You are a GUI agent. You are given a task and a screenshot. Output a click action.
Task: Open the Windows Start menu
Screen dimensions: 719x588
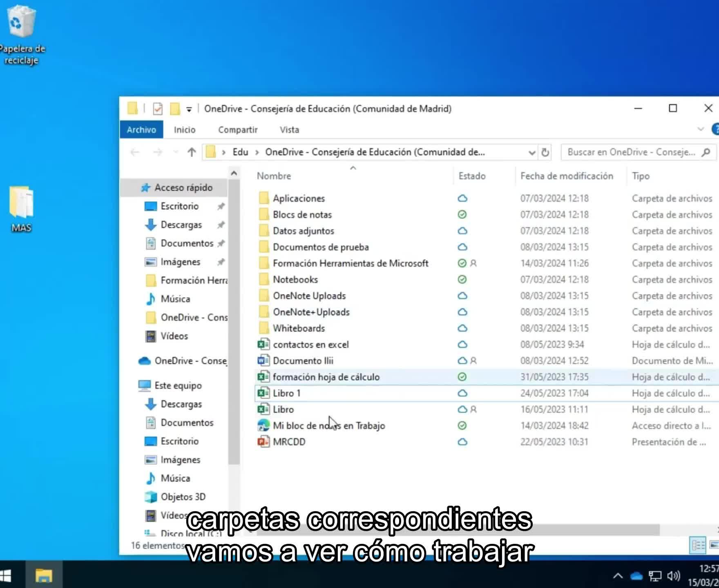coord(6,576)
